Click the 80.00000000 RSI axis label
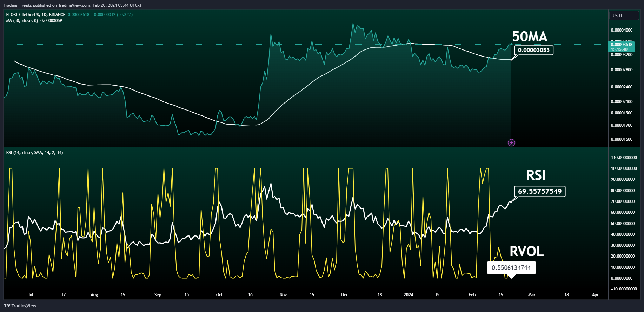 click(623, 191)
